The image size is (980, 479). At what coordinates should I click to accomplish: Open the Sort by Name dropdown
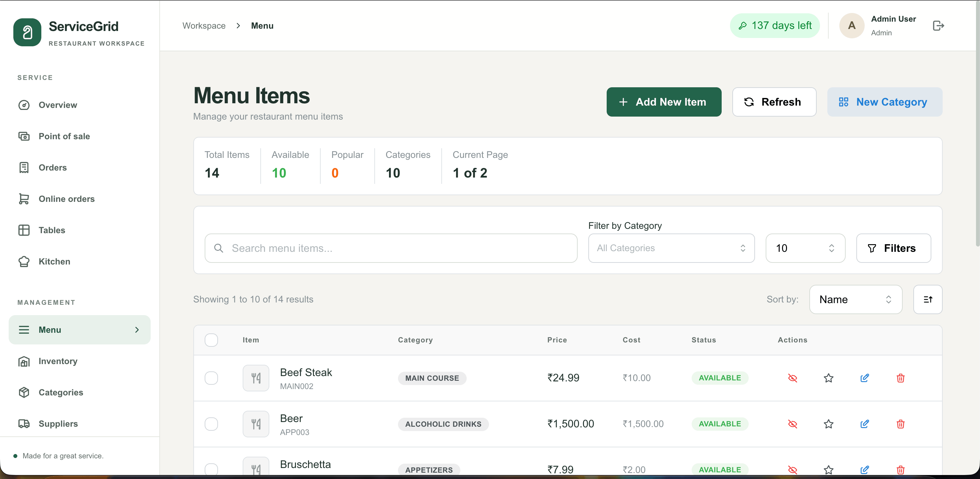coord(856,299)
